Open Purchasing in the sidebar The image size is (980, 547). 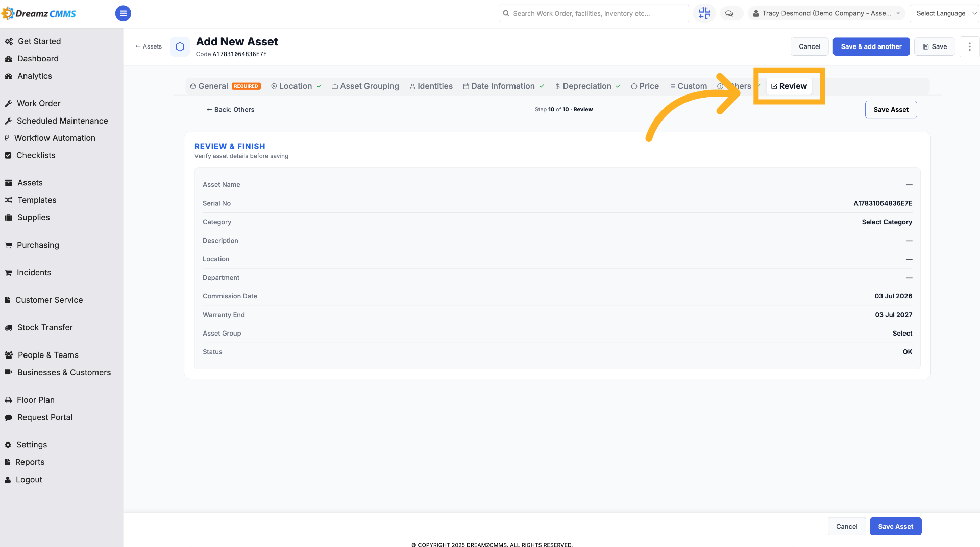click(32, 245)
